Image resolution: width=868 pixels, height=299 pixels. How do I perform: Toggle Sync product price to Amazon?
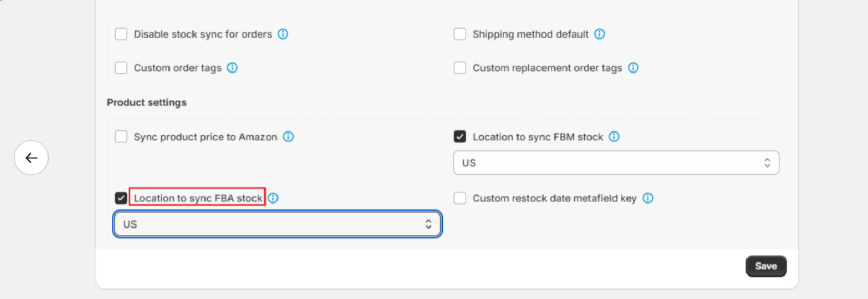[121, 137]
